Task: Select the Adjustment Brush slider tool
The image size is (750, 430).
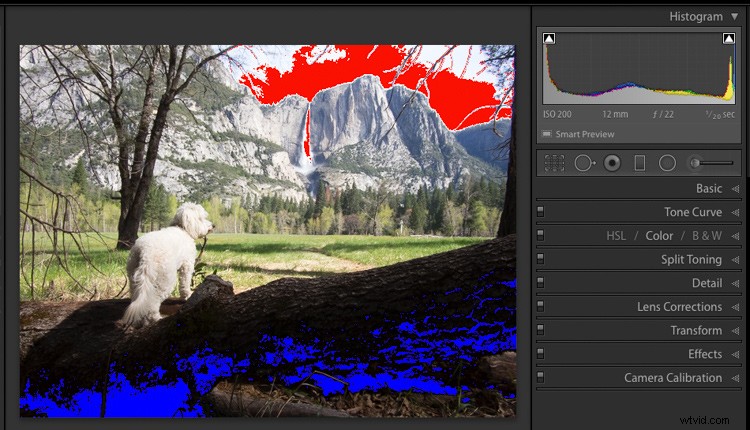Action: pyautogui.click(x=710, y=163)
